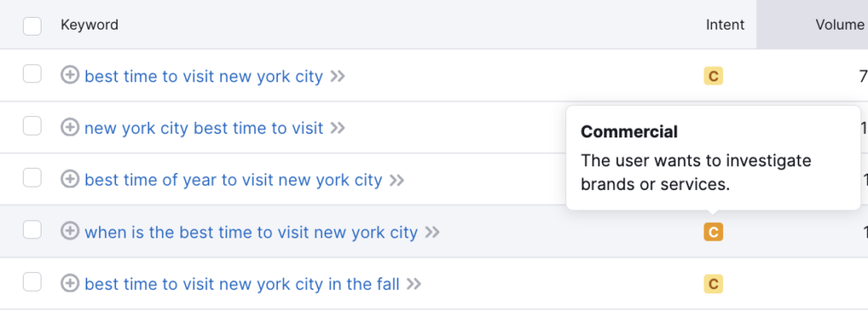
Task: Add 'best time to visit new york city in the fall'
Action: [x=70, y=284]
